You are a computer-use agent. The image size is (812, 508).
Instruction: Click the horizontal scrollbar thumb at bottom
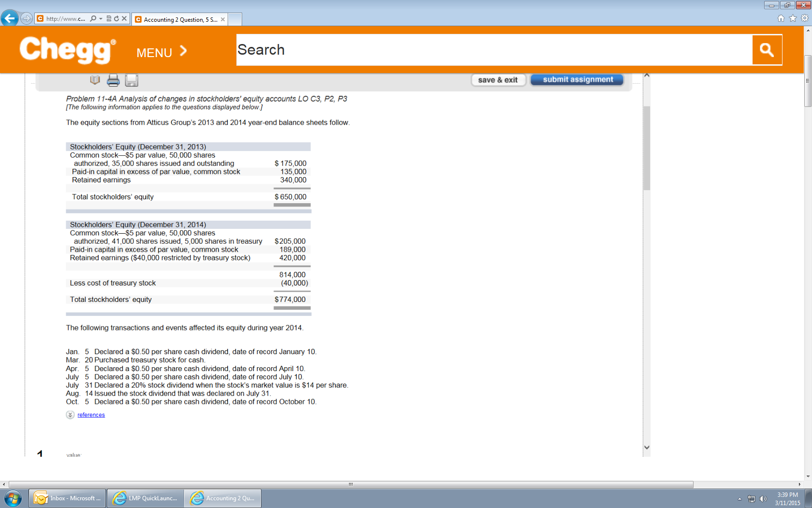tap(351, 484)
